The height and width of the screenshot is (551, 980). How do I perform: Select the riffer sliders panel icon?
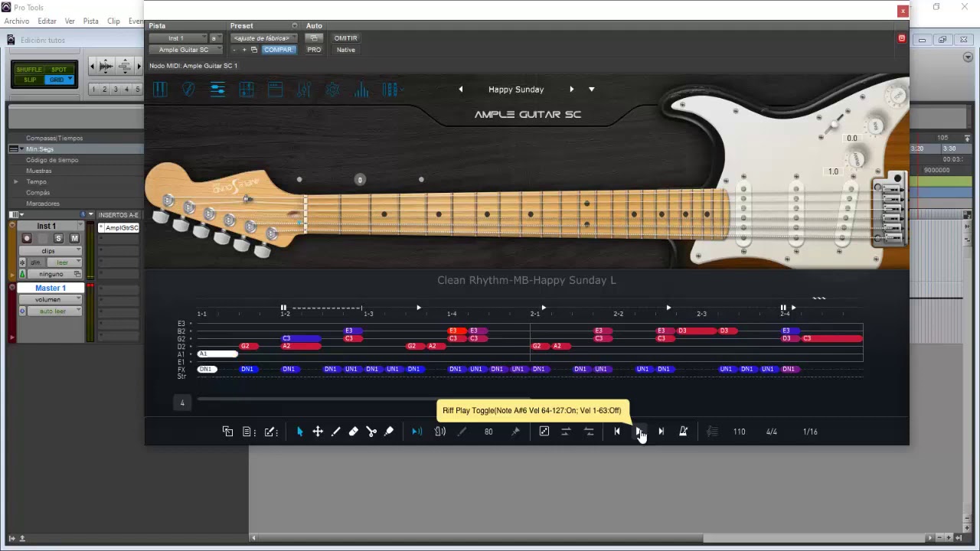coord(217,90)
